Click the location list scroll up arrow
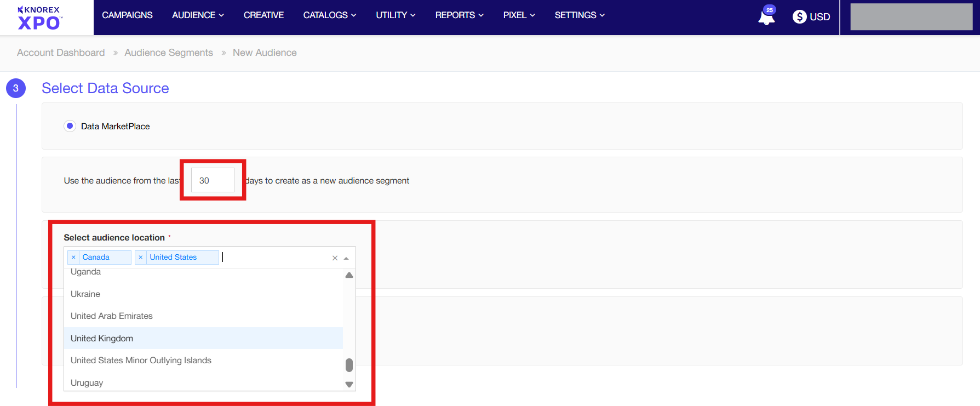The height and width of the screenshot is (406, 980). click(349, 275)
